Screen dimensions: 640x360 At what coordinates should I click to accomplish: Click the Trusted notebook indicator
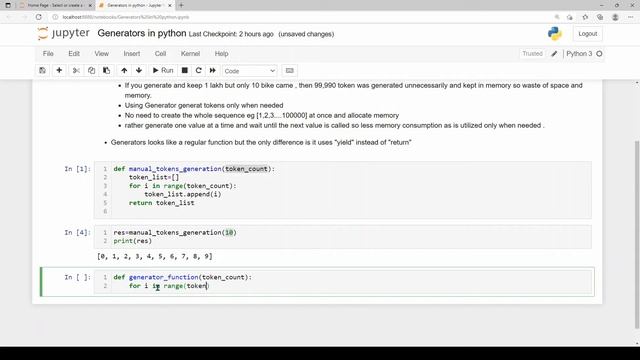pyautogui.click(x=532, y=53)
